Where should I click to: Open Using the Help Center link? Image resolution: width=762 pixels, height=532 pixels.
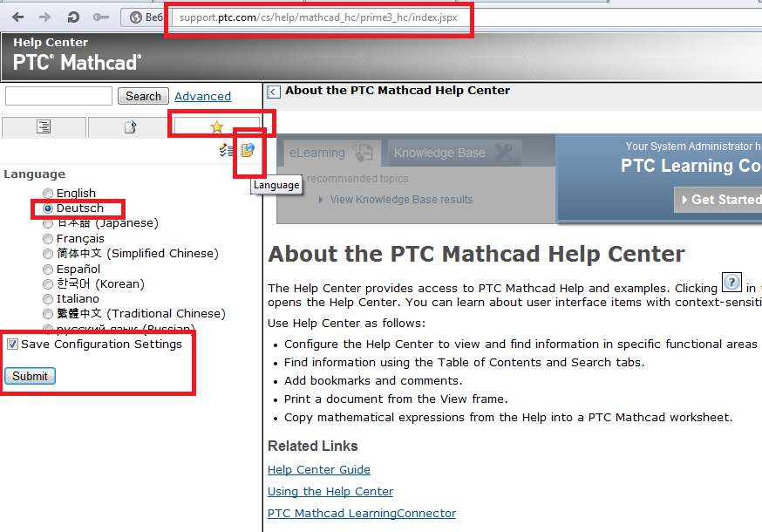point(330,492)
